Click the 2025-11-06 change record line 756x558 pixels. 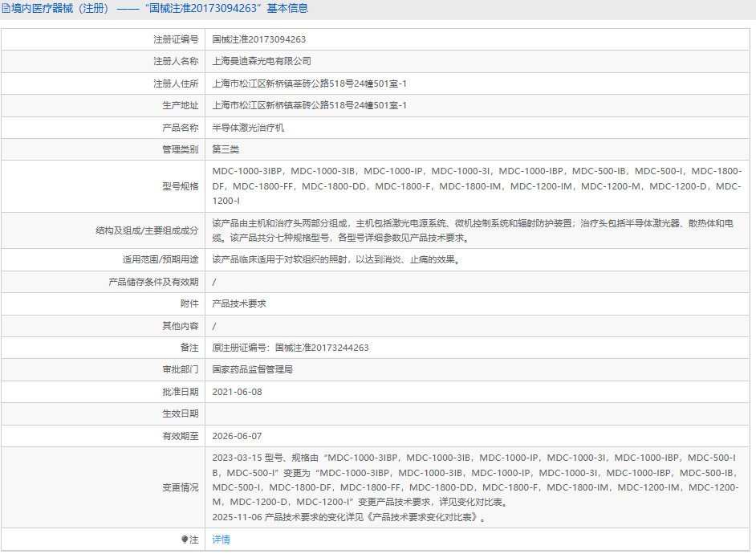pyautogui.click(x=348, y=517)
